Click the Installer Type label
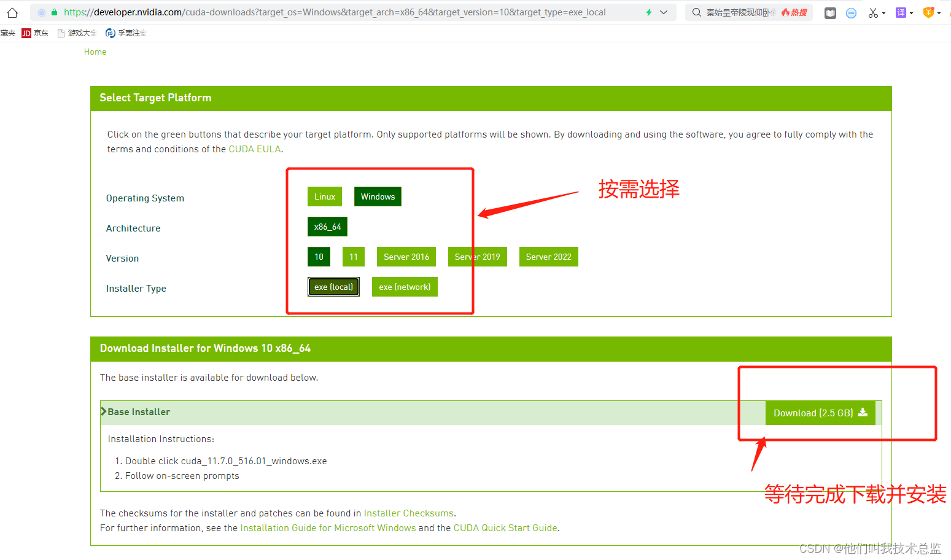 pos(136,289)
